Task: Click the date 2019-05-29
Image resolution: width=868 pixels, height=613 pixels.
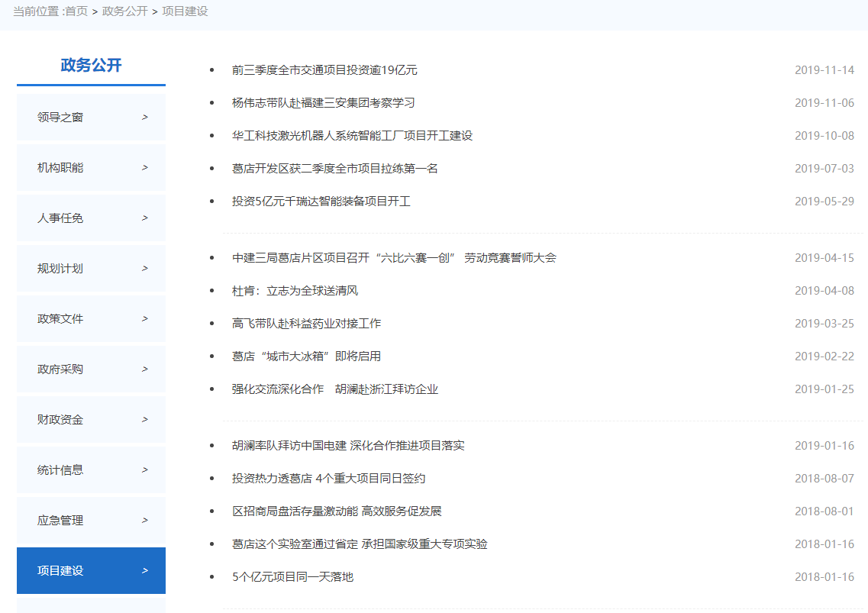Action: [824, 201]
